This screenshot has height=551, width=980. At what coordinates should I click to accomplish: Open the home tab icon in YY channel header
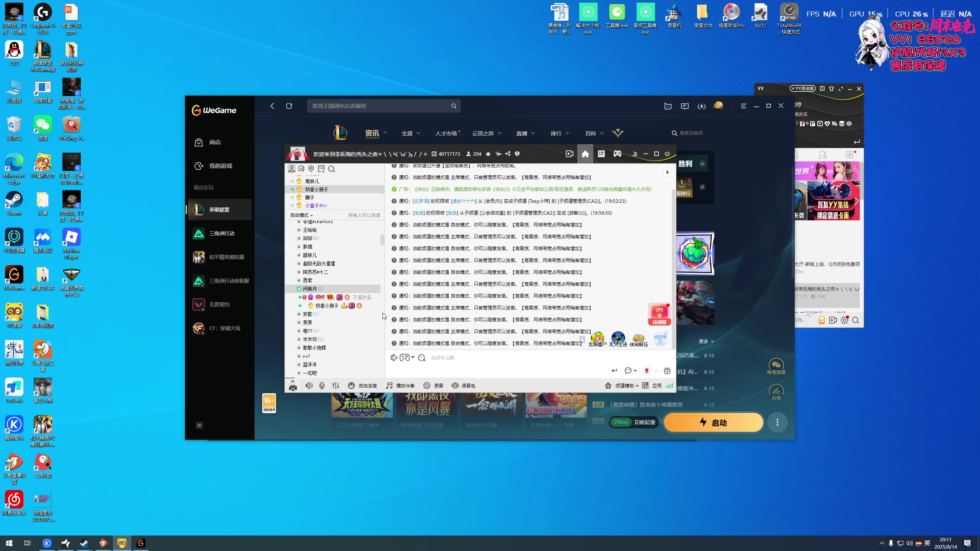[x=585, y=154]
